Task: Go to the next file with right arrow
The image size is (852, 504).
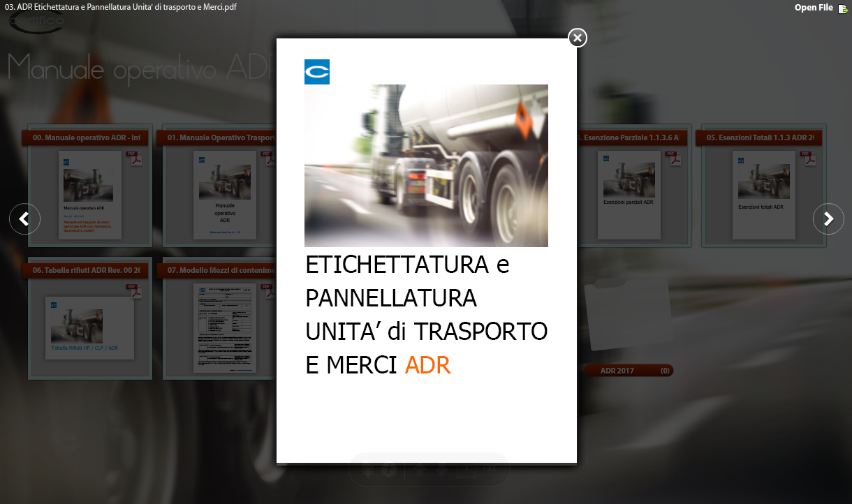Action: [x=828, y=219]
